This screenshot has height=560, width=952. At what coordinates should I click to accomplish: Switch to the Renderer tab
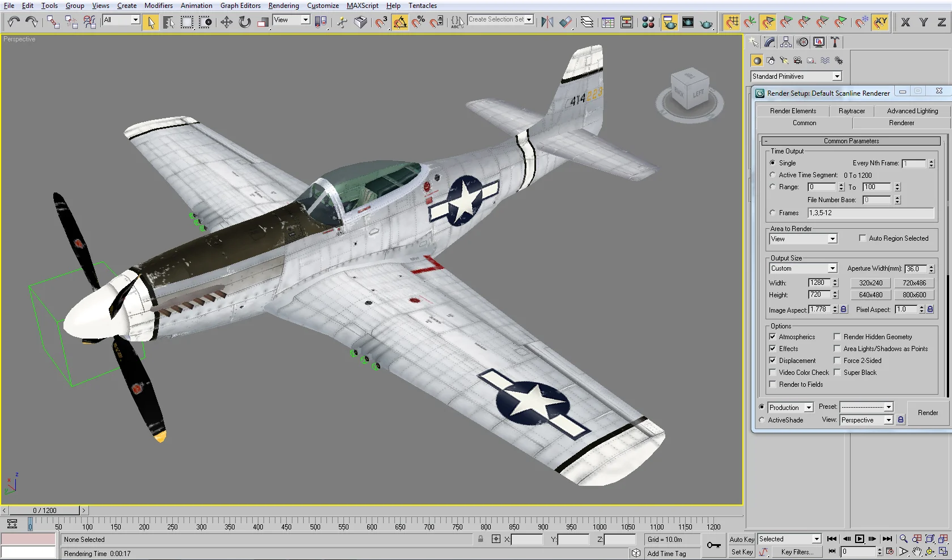901,123
